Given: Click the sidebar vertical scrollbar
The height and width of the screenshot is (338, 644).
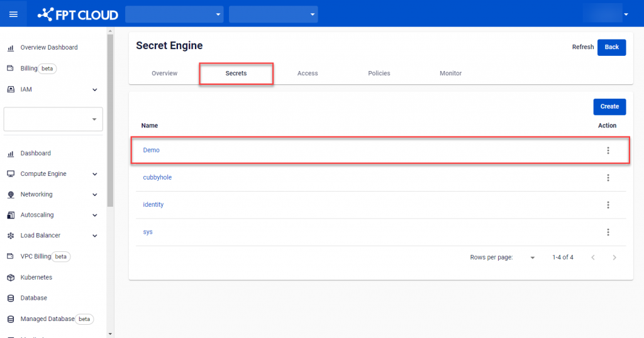Looking at the screenshot, I should point(111,119).
